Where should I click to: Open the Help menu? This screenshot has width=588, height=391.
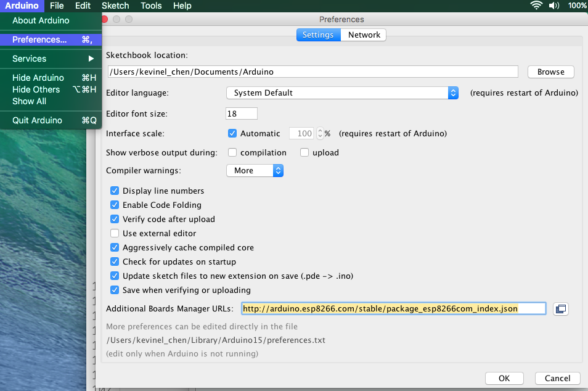(x=182, y=6)
